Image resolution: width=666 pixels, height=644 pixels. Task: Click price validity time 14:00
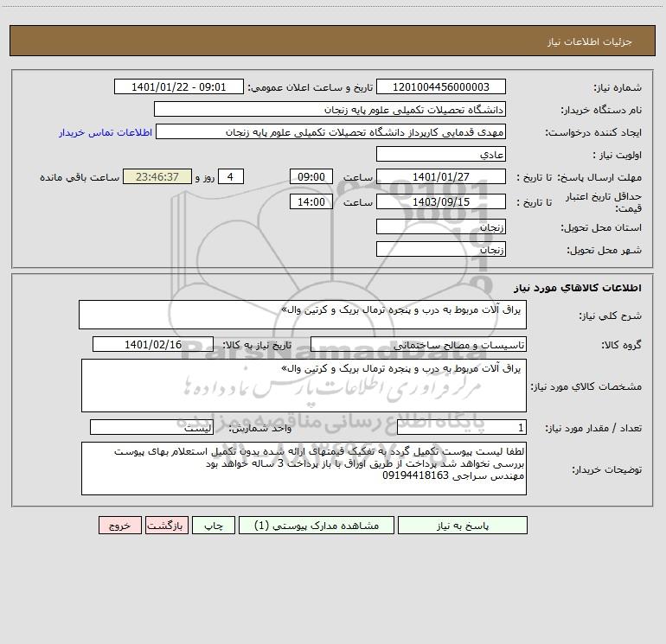[x=311, y=201]
